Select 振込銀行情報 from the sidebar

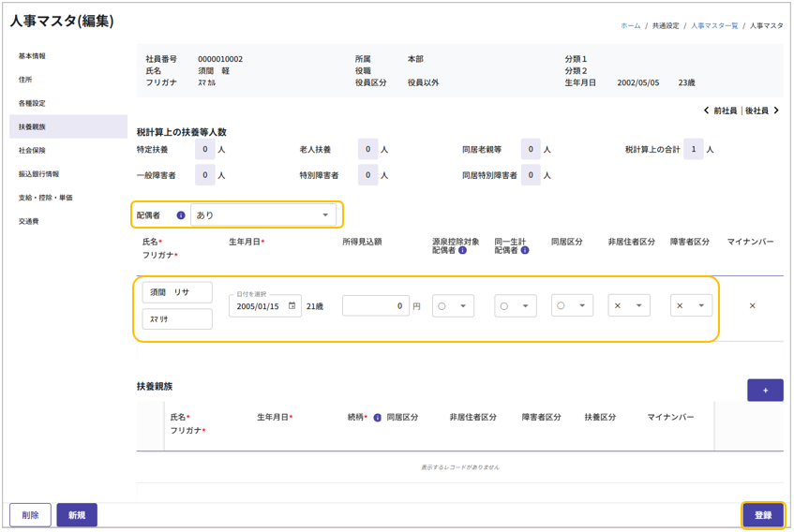38,174
